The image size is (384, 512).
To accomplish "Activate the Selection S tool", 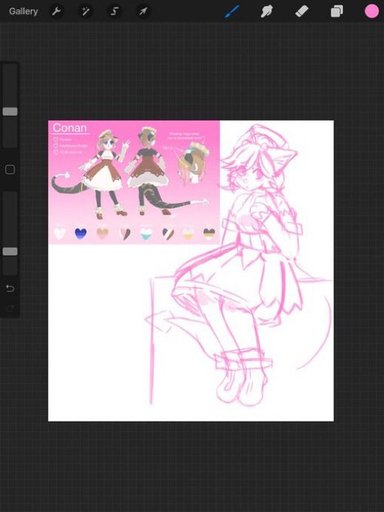I will coord(114,11).
